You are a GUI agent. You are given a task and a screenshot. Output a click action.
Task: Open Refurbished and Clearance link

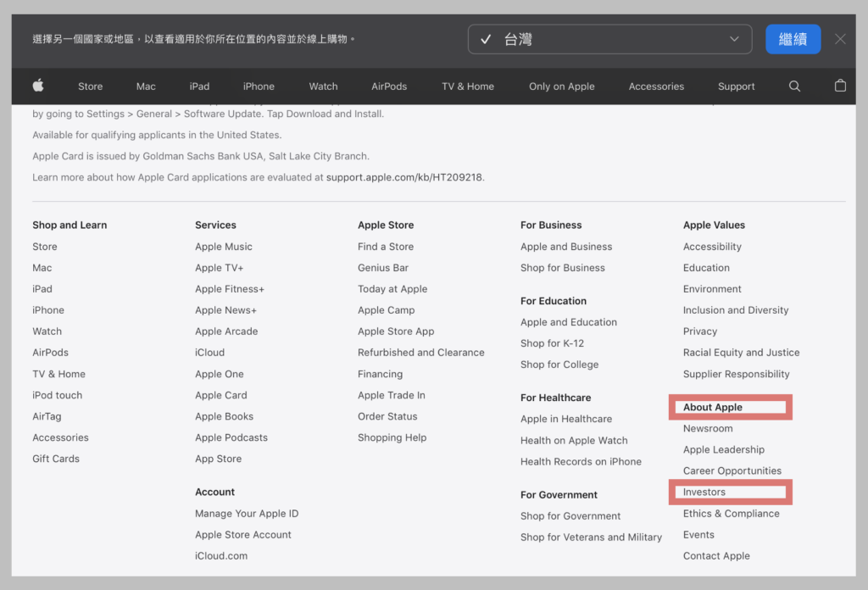pos(421,352)
